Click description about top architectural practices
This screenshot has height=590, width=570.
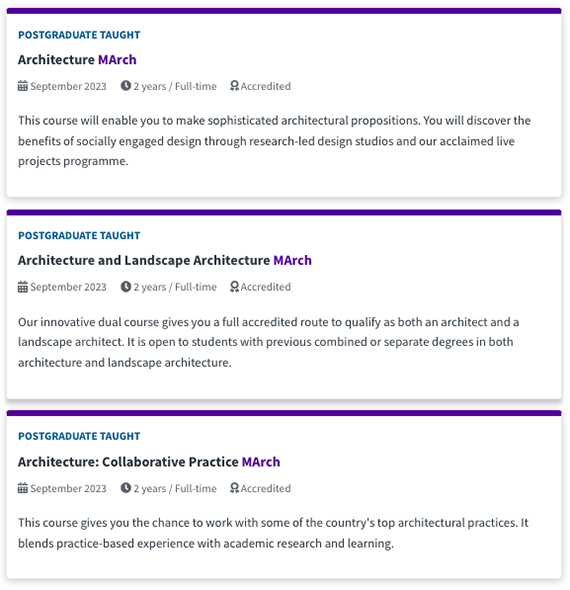coord(273,533)
